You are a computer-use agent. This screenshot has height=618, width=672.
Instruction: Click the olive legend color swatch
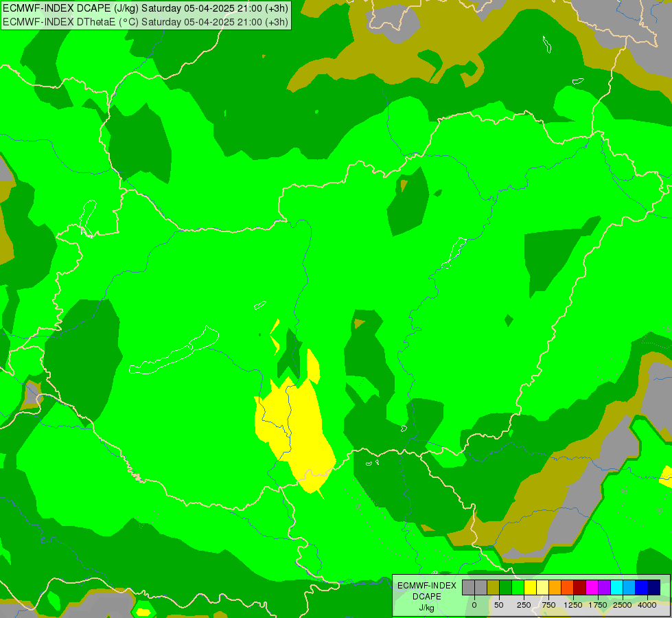pos(494,588)
